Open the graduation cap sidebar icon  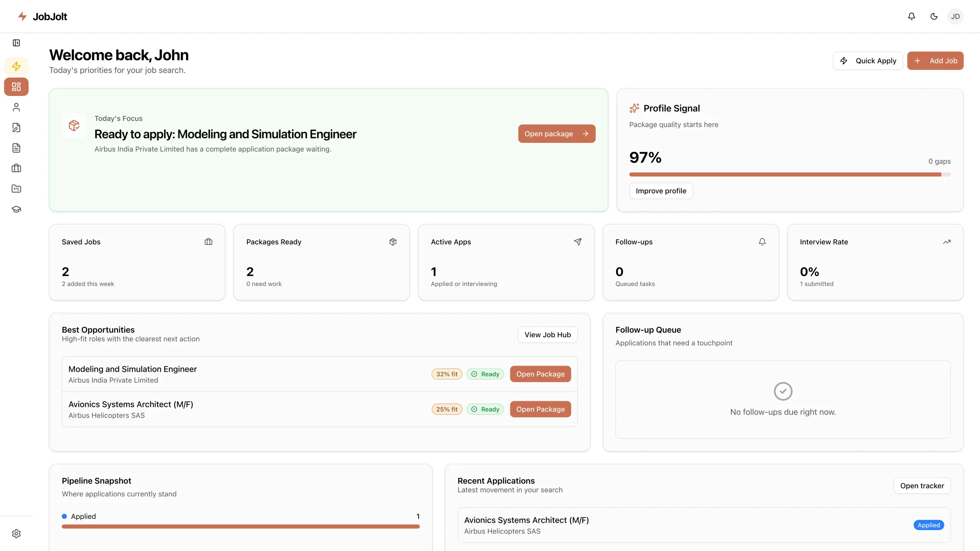click(x=16, y=209)
